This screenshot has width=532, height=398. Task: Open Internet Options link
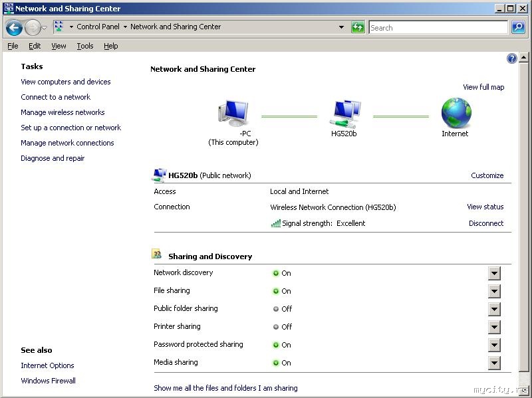[47, 365]
